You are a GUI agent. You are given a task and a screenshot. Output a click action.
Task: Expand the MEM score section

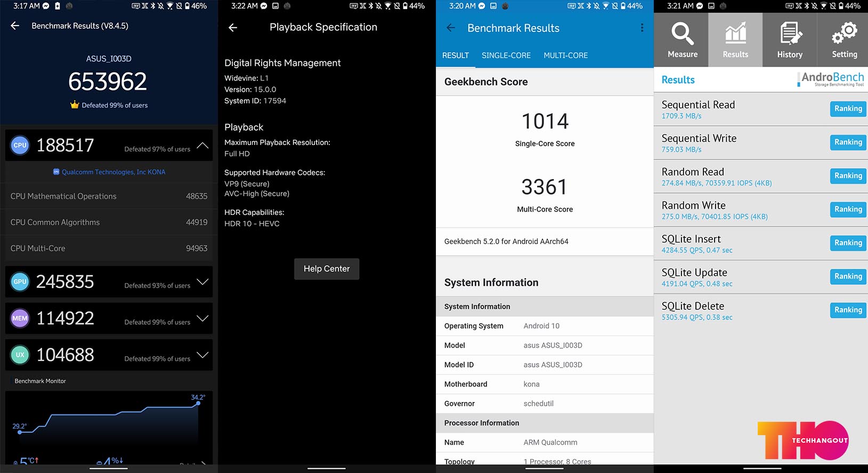pyautogui.click(x=202, y=318)
